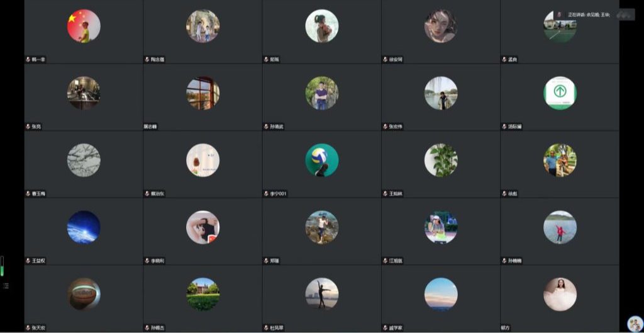Click the mic icon under the green plant avatar

(x=386, y=194)
